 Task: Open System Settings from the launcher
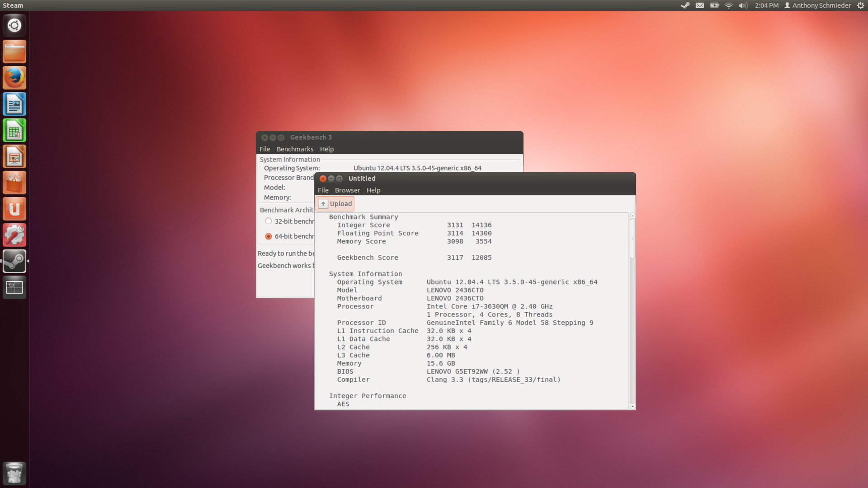tap(14, 235)
